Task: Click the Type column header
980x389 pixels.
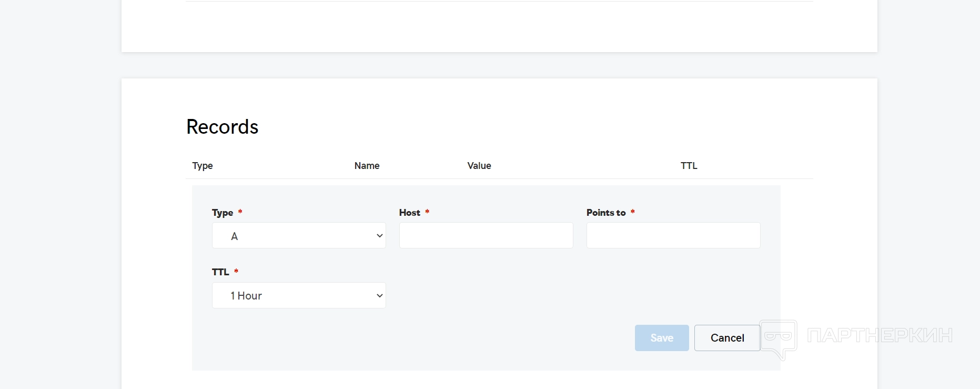Action: coord(203,166)
